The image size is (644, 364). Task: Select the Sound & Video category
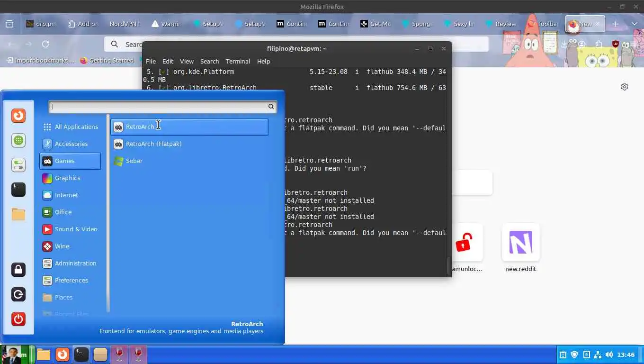tap(70, 229)
